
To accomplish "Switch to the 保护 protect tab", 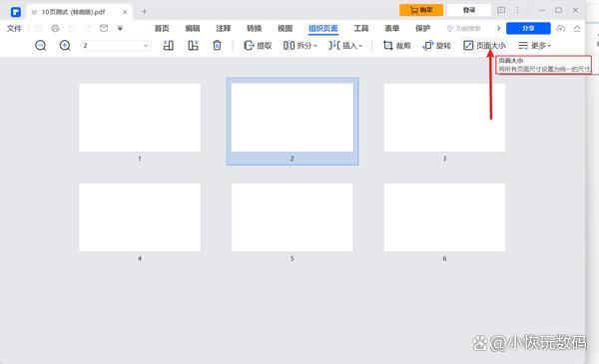I will click(423, 28).
